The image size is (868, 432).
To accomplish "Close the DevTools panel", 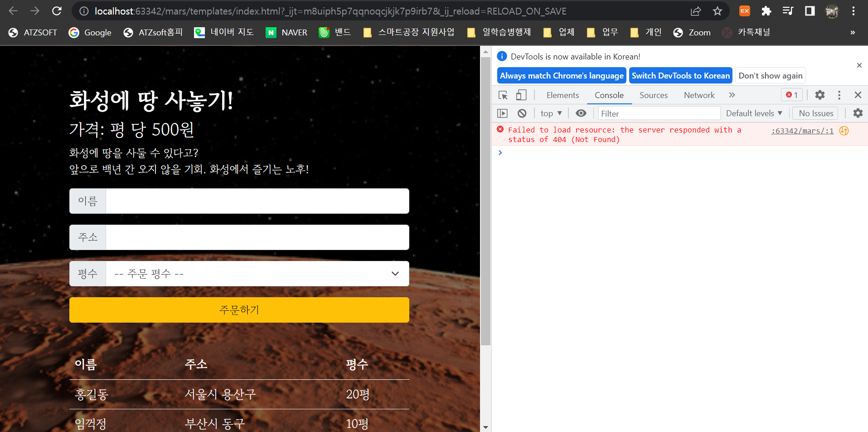I will [x=858, y=95].
